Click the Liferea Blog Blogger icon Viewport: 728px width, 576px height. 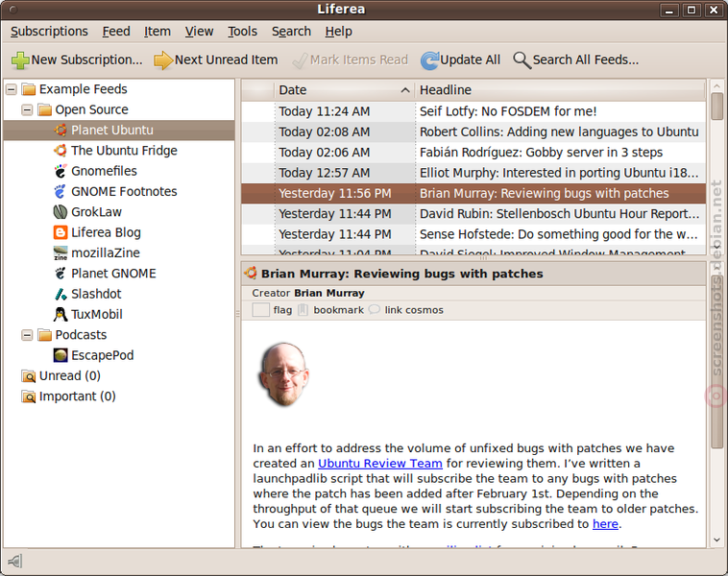click(x=61, y=232)
